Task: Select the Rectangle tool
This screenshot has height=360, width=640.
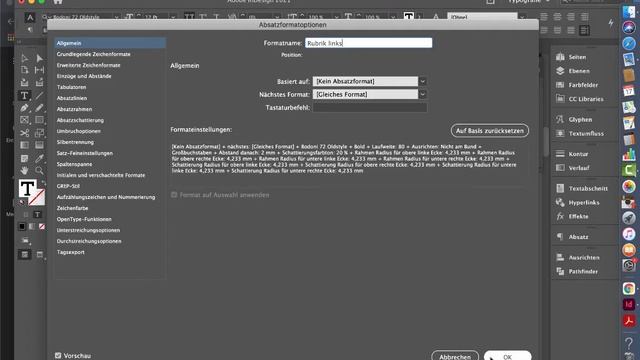Action: [39, 120]
